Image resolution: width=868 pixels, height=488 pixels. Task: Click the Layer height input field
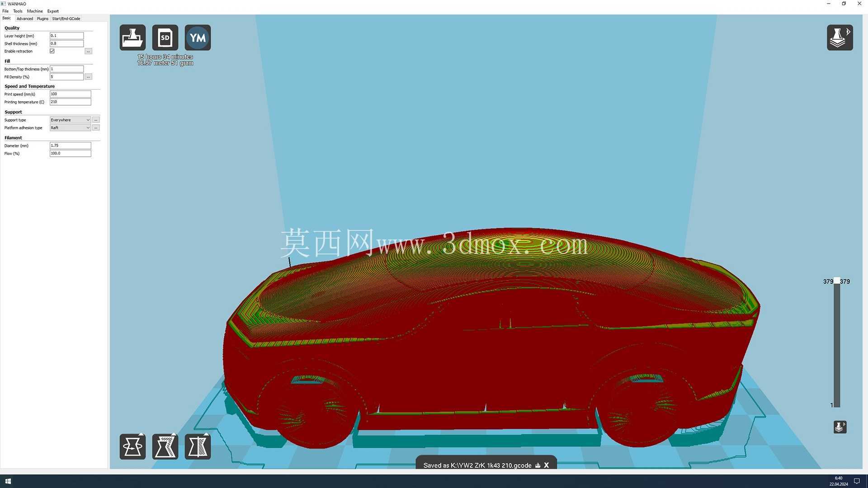(x=66, y=36)
